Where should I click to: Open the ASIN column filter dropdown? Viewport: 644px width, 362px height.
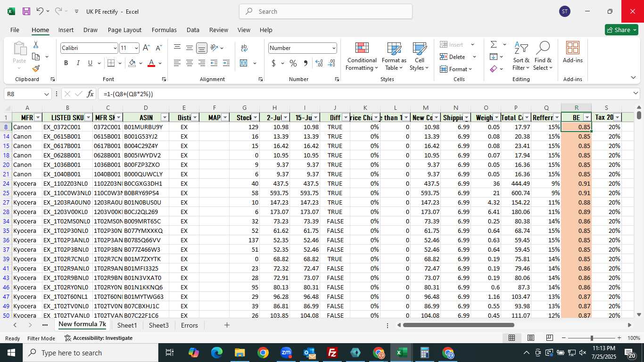(x=165, y=117)
